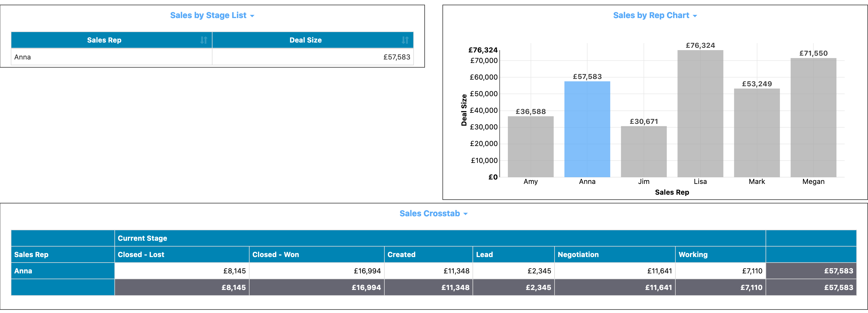
Task: Open the Sales by Rep Chart options dropdown
Action: coord(695,15)
